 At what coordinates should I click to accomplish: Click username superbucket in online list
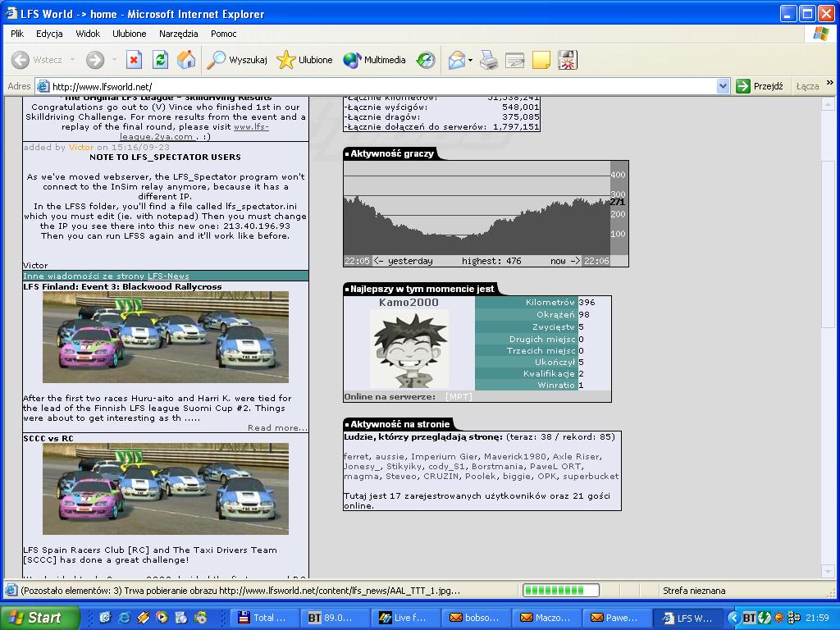pos(591,477)
